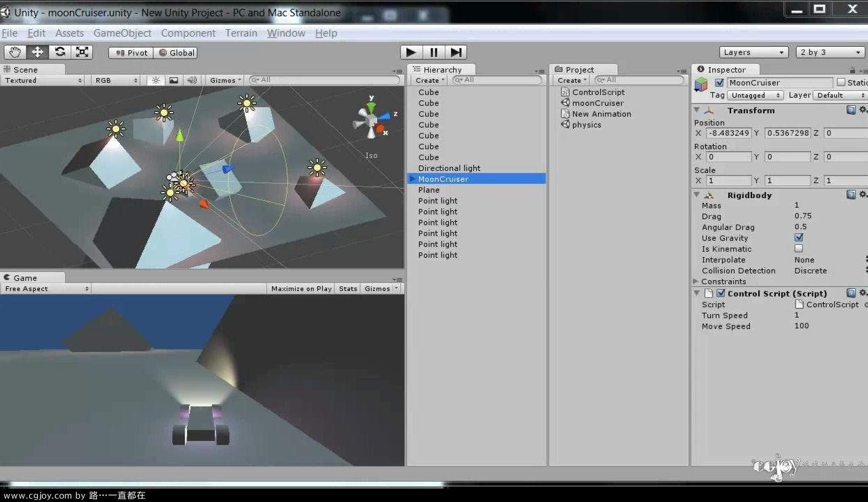Select the Hand tool
Image resolution: width=868 pixels, height=502 pixels.
point(15,52)
